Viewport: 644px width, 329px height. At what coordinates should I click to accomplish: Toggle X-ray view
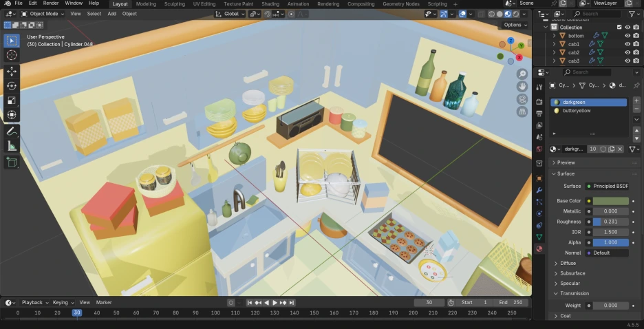[482, 14]
